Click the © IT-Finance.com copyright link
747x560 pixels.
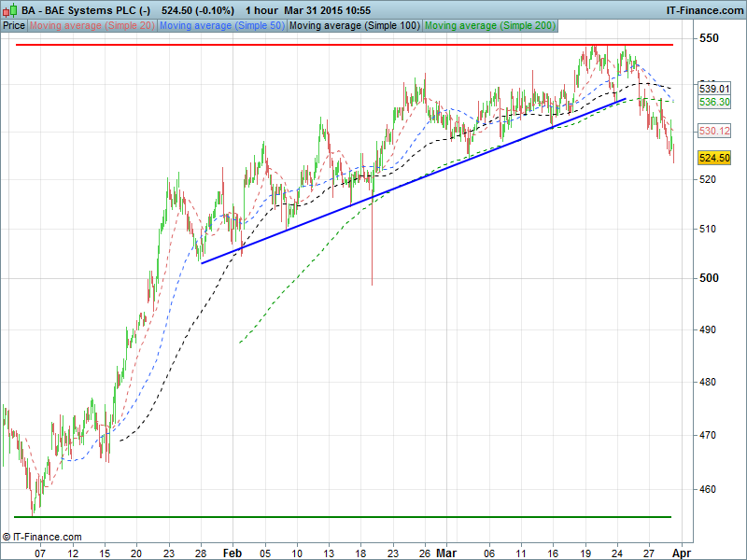click(42, 537)
